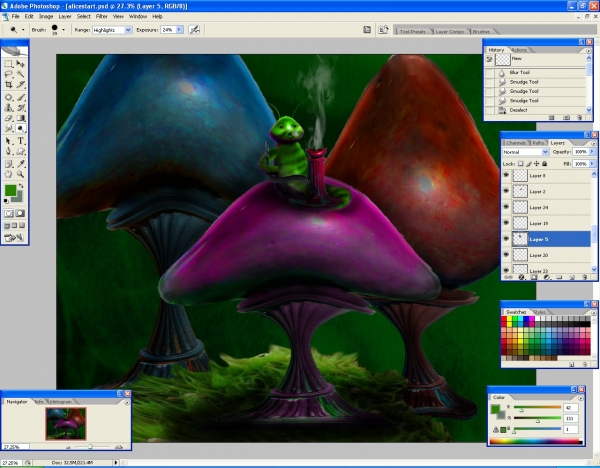Hide Layer 19 visibility eye
The height and width of the screenshot is (468, 600).
tap(506, 223)
